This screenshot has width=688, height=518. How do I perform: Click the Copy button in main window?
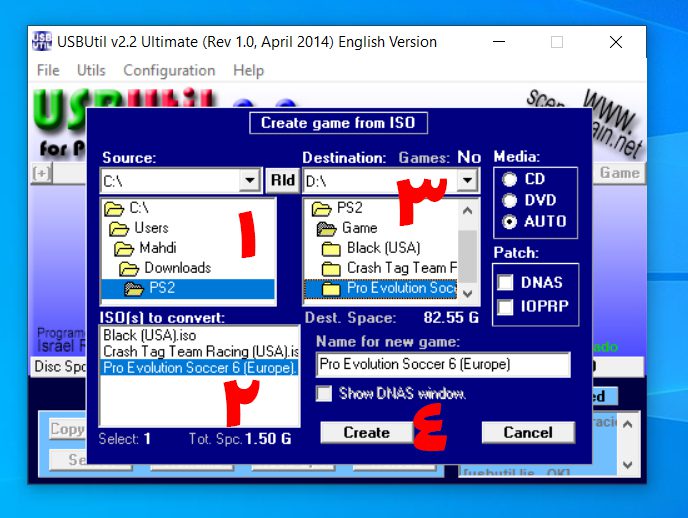pyautogui.click(x=67, y=429)
